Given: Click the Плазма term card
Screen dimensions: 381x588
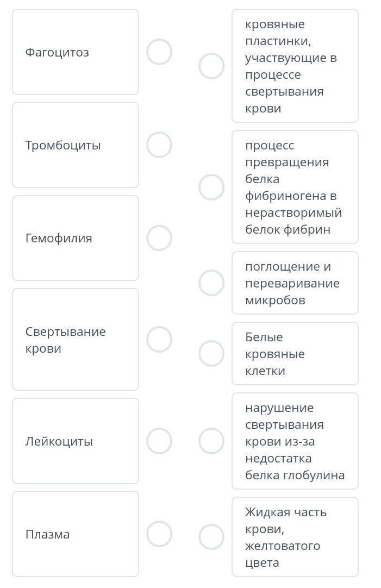Looking at the screenshot, I should (x=76, y=534).
